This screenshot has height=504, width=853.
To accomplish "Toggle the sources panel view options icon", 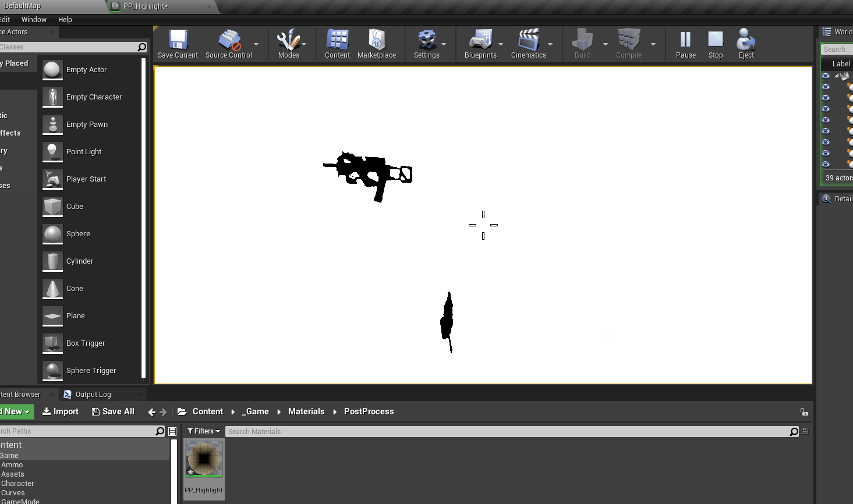I will click(x=172, y=431).
